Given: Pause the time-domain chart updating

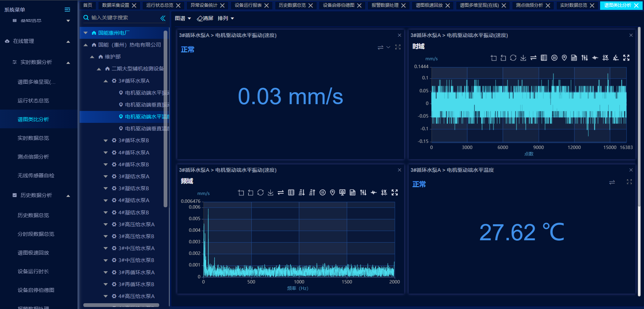Looking at the screenshot, I should coord(554,58).
